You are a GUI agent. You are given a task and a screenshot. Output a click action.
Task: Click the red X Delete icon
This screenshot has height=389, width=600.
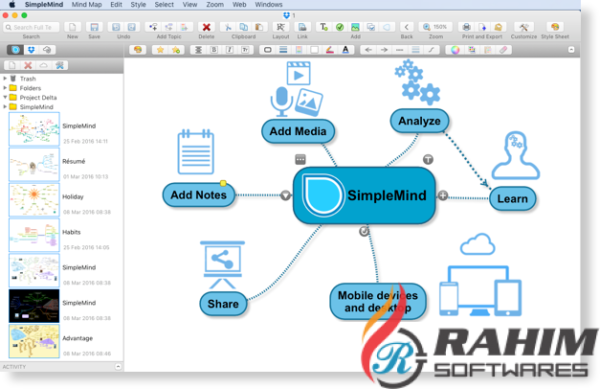point(206,27)
